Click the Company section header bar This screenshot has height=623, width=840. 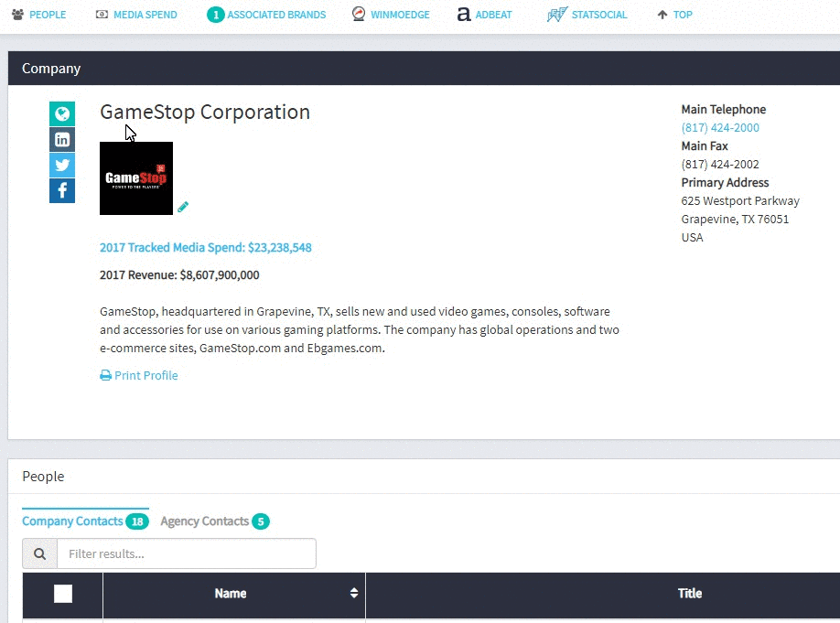pos(424,68)
